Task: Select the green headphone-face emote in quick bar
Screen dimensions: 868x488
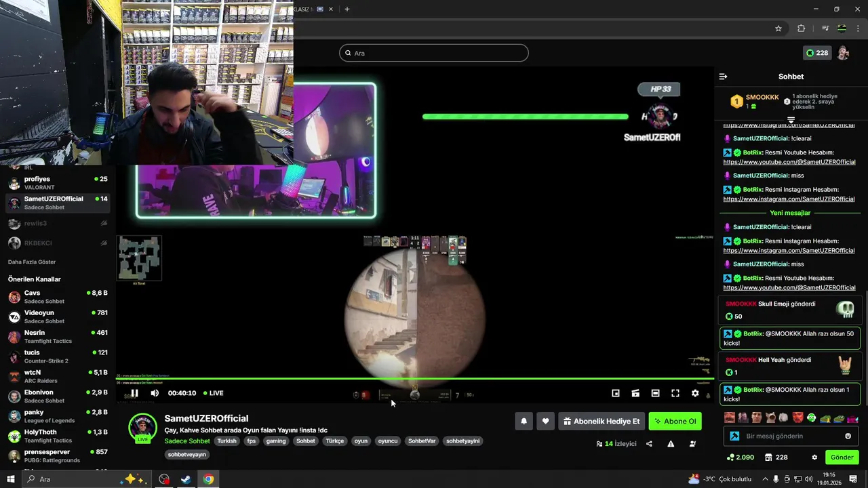Action: (x=811, y=418)
